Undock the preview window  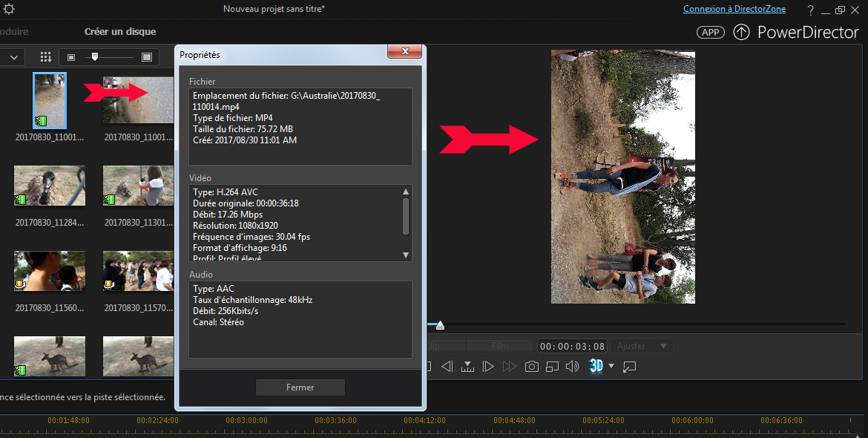tap(629, 367)
